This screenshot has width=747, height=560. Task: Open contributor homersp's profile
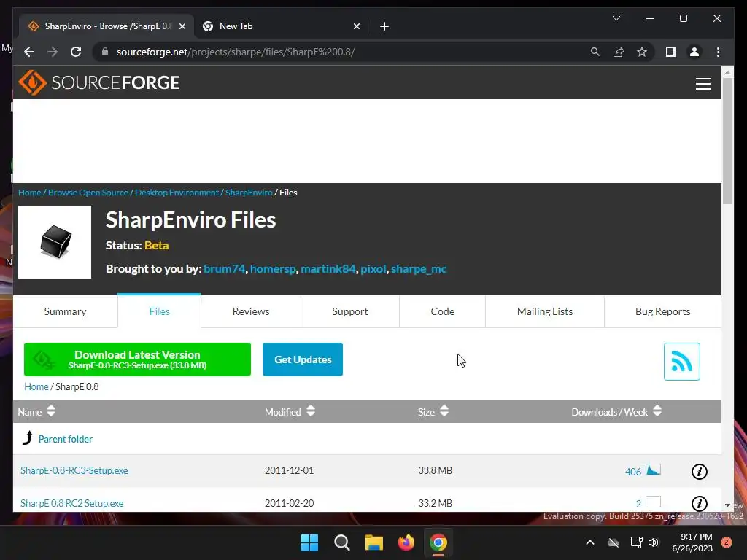tap(273, 269)
